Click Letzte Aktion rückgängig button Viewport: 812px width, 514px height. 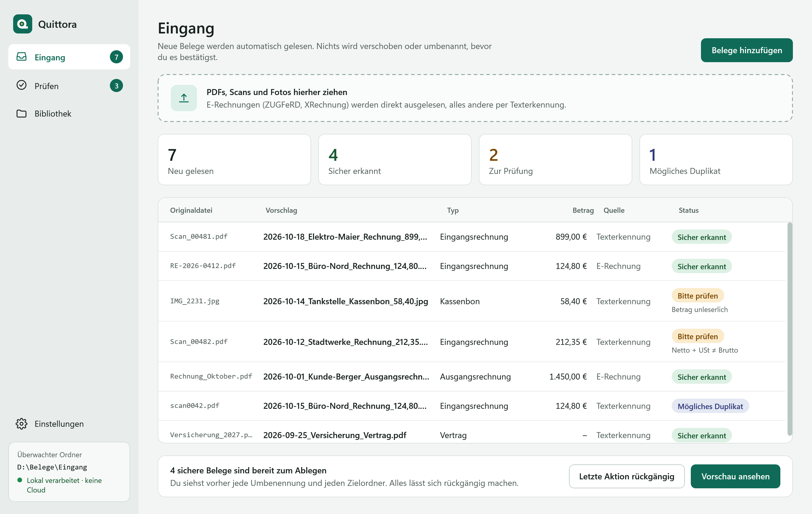[x=627, y=476]
